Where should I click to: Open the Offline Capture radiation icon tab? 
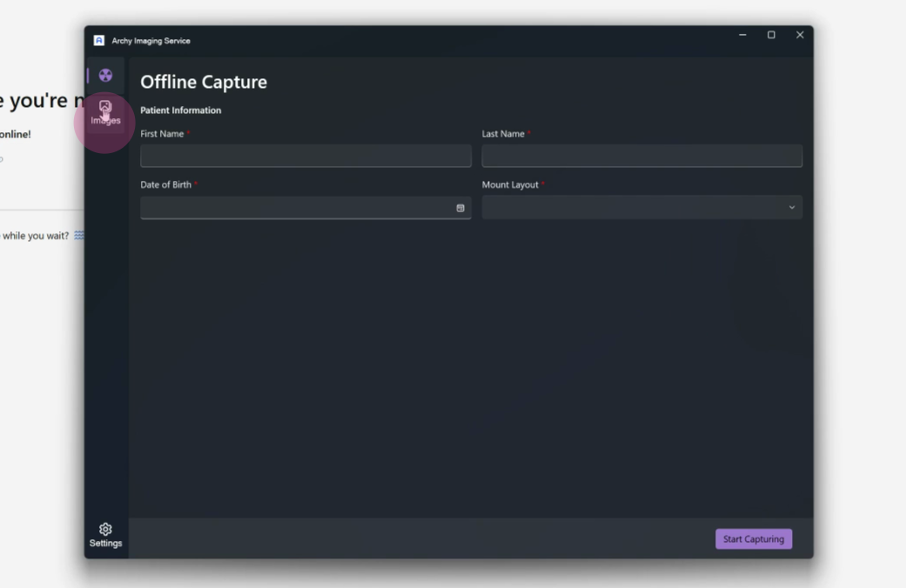click(105, 75)
